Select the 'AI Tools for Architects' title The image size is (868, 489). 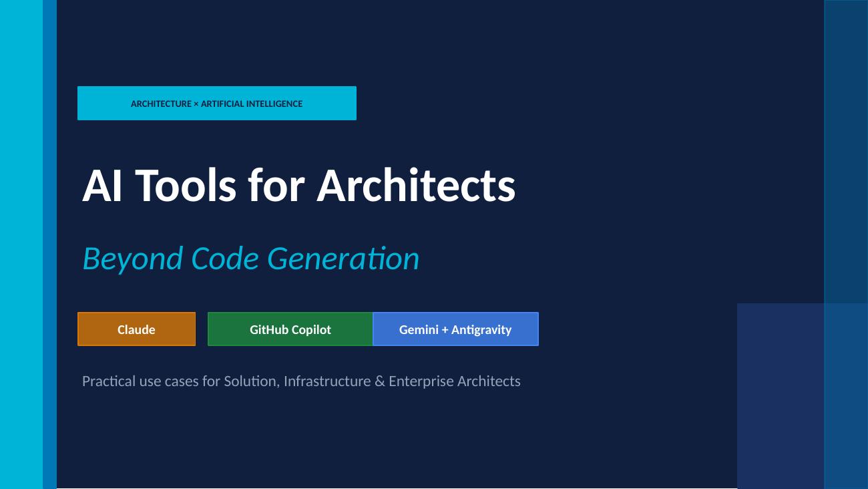tap(299, 185)
